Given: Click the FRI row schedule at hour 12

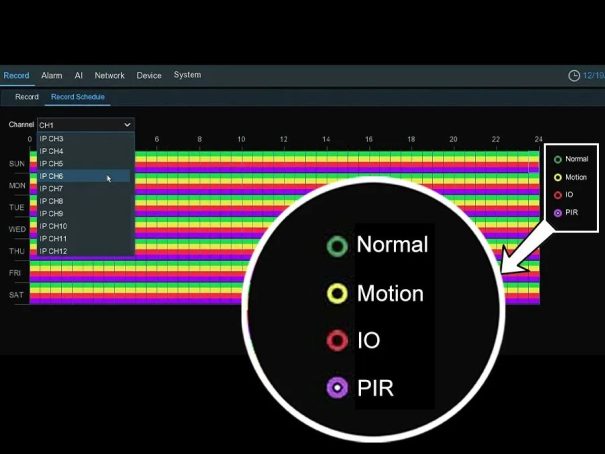Looking at the screenshot, I should coord(283,271).
